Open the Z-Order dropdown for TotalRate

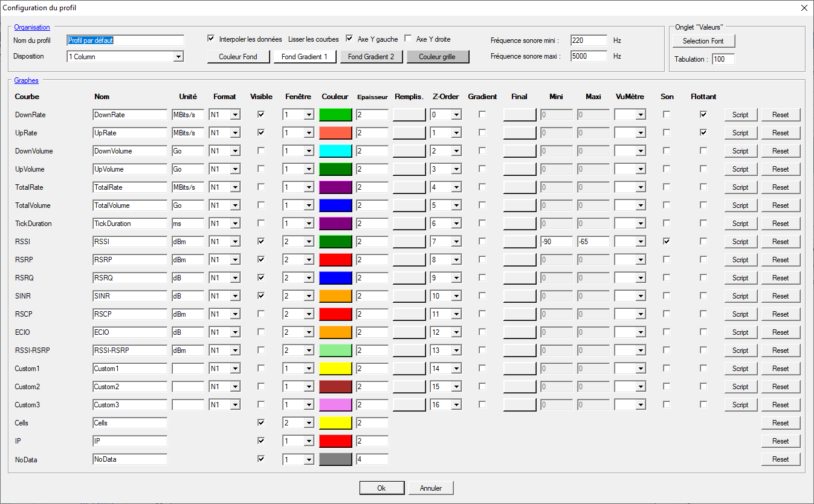[x=456, y=187]
